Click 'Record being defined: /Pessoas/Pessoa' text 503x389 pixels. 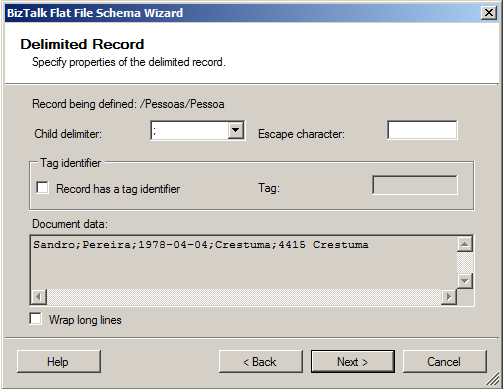click(128, 104)
